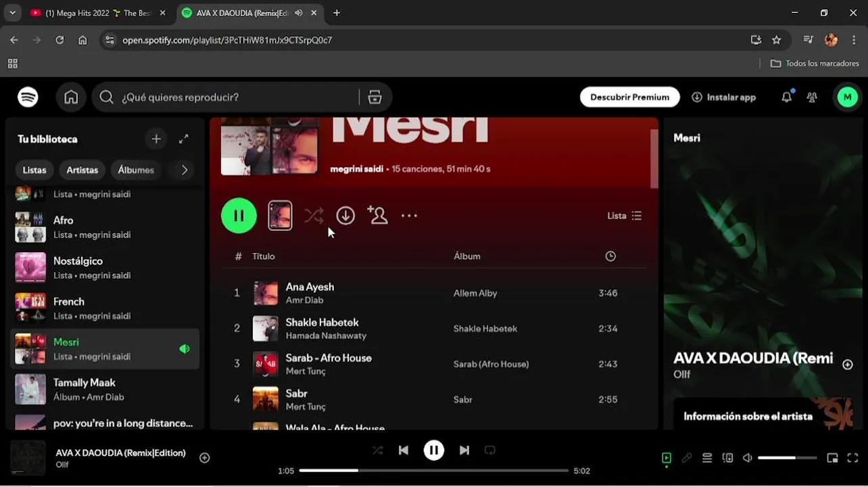Pause the Mesri playlist with green button

click(239, 216)
